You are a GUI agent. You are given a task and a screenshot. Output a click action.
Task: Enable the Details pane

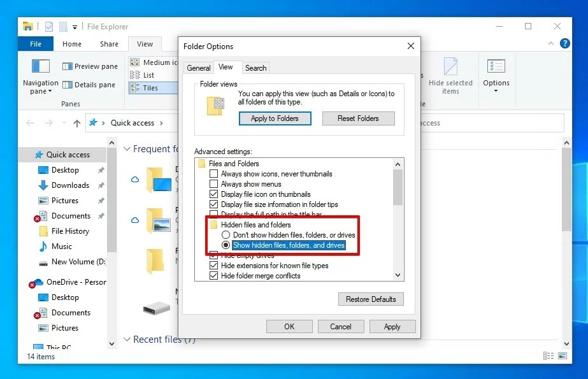click(x=89, y=84)
